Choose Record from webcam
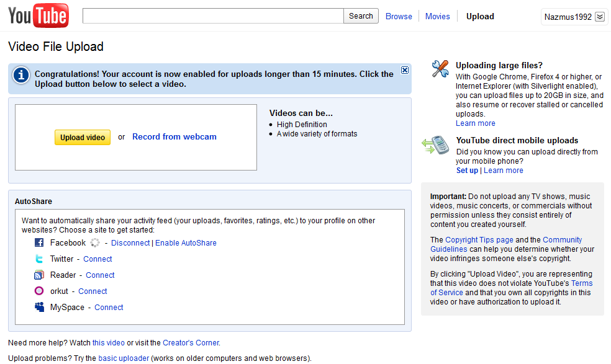This screenshot has width=611, height=364. point(174,136)
